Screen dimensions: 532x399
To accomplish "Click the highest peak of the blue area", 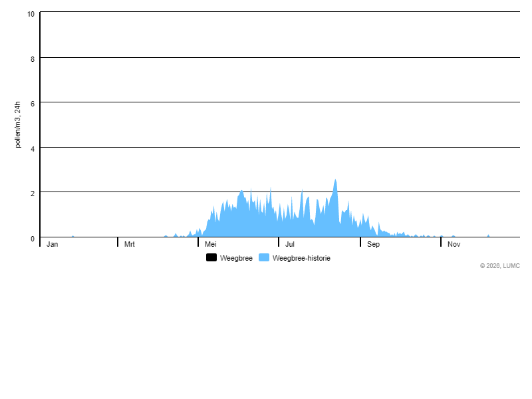I will pos(335,181).
